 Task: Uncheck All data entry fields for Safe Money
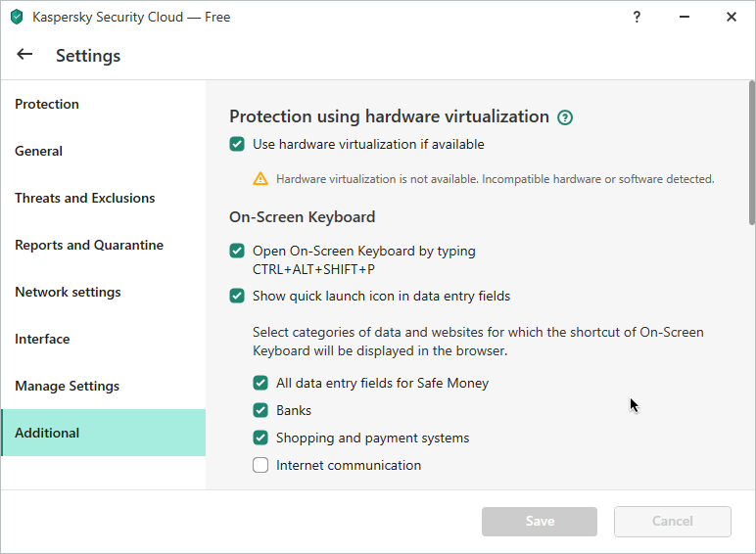[260, 383]
